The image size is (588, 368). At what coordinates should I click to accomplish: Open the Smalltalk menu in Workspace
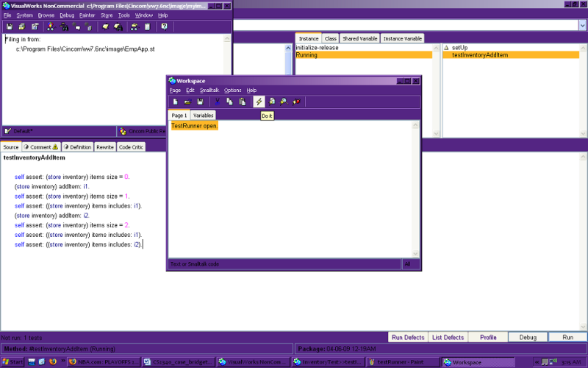coord(209,90)
